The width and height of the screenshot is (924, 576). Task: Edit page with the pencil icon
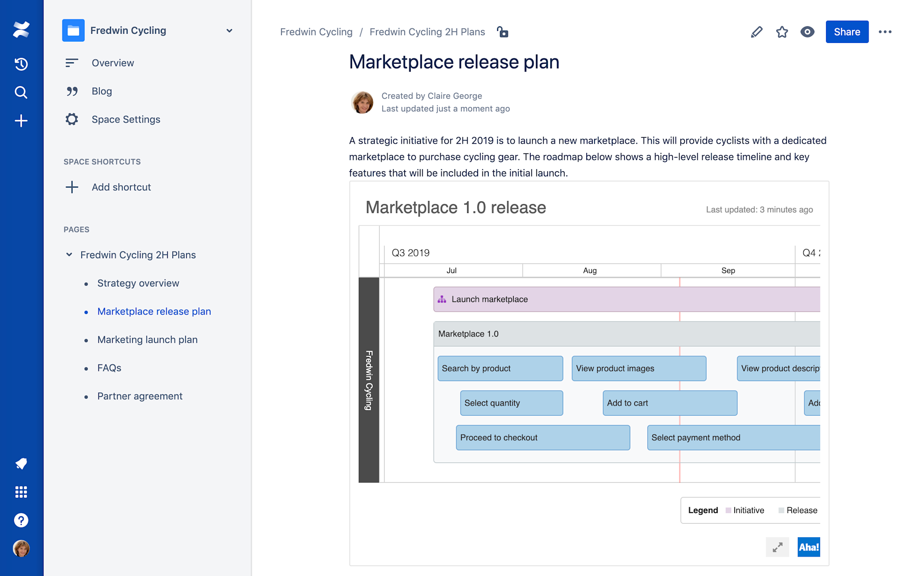coord(756,32)
